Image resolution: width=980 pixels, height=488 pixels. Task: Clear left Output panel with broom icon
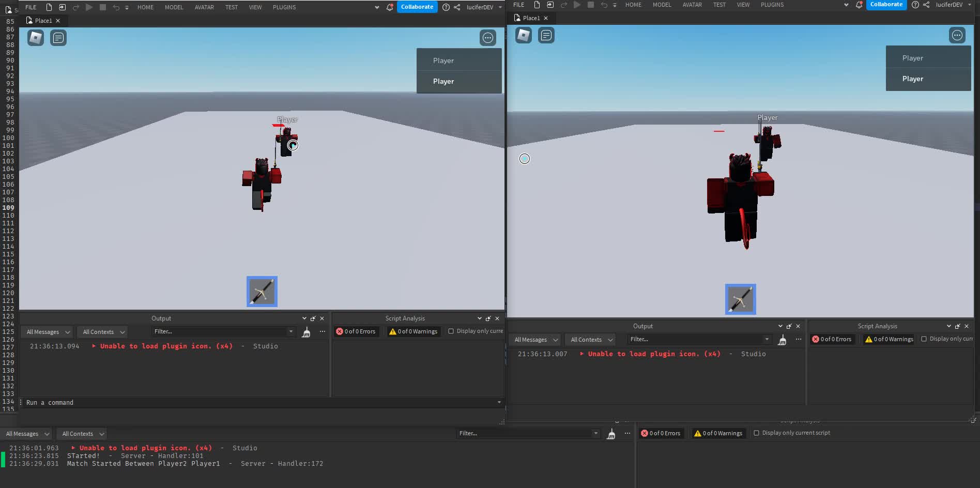[x=306, y=332]
